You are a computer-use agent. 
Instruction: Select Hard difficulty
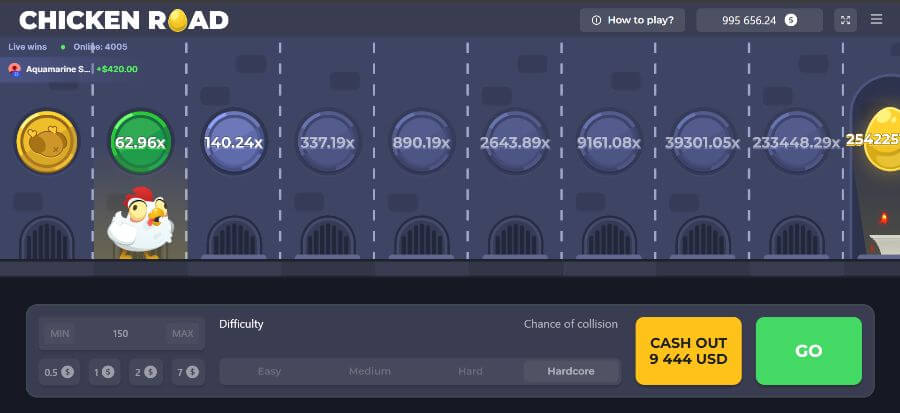(470, 371)
